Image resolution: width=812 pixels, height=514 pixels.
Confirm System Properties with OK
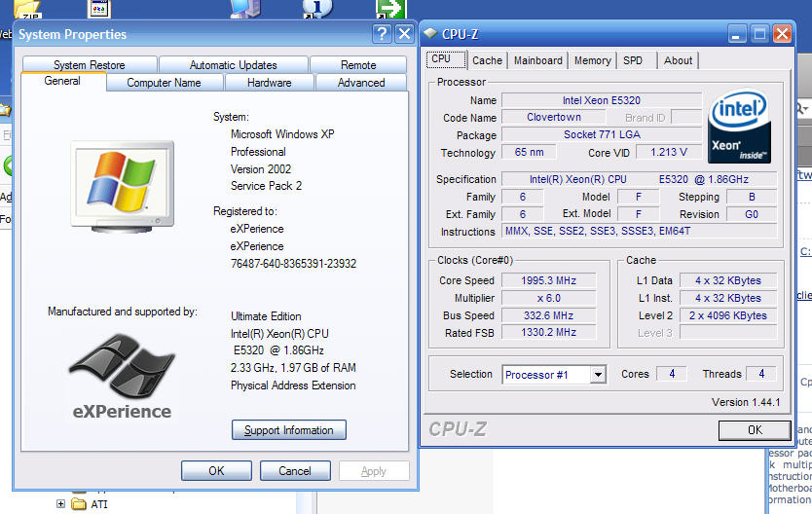(216, 471)
